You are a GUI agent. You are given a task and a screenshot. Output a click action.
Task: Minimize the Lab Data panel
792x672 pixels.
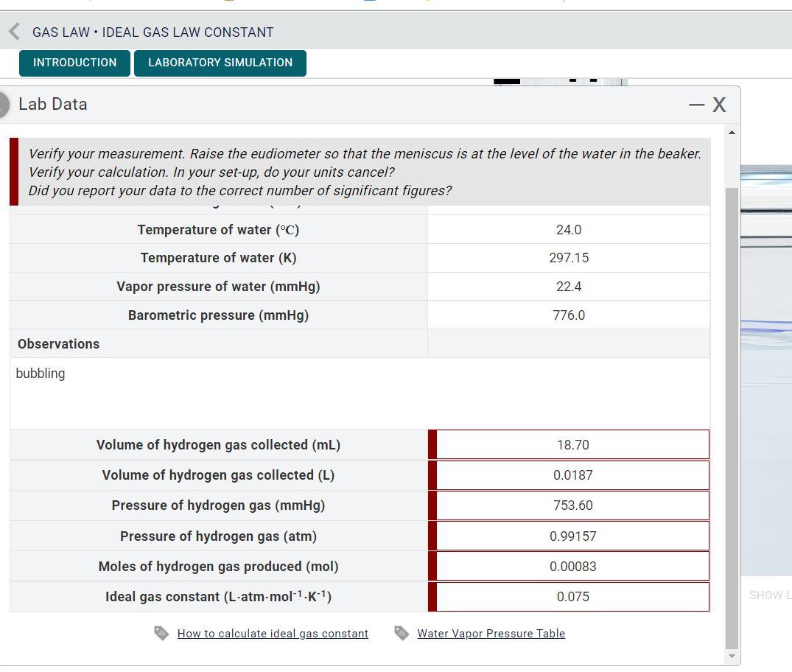tap(695, 105)
